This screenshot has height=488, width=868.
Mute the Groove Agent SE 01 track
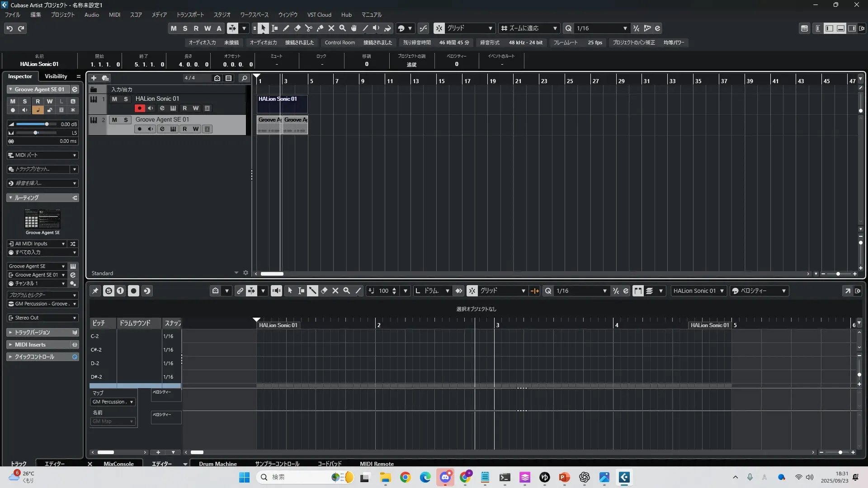pos(114,120)
